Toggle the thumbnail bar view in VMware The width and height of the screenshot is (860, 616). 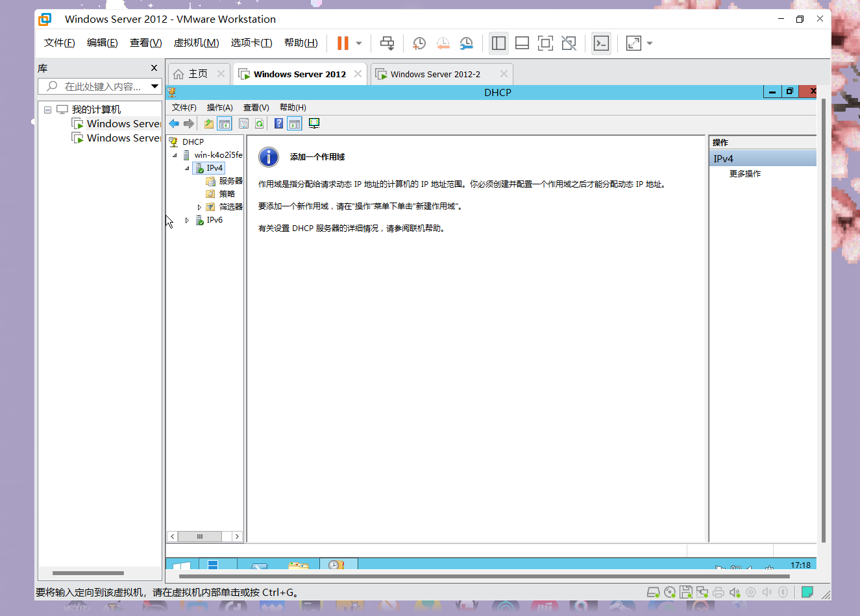click(x=522, y=43)
